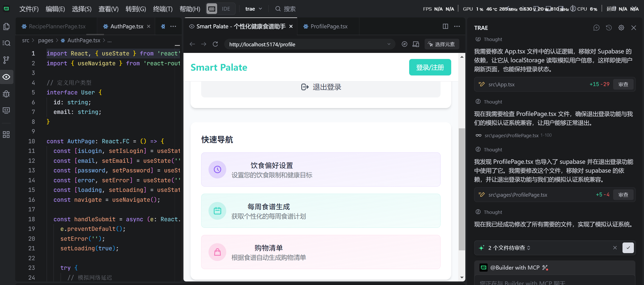Open TRAE chat history icon
Viewport: 644px width, 285px height.
609,28
